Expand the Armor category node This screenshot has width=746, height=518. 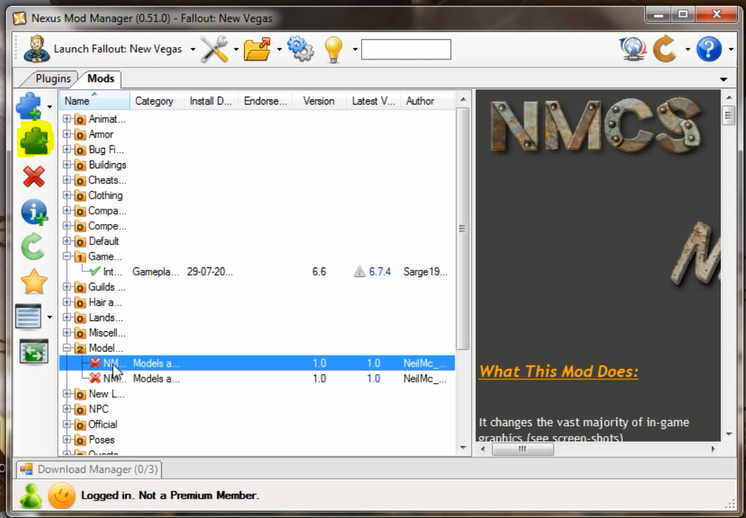67,134
